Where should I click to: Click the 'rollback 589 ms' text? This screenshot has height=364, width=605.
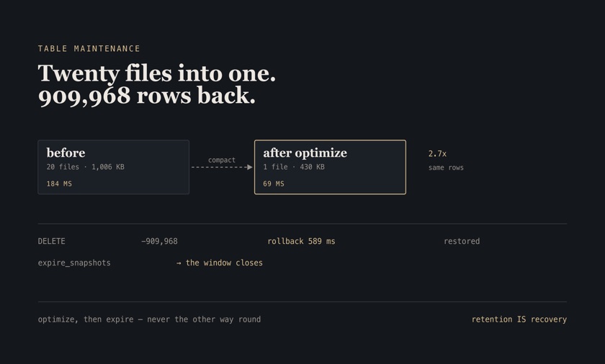[x=301, y=241]
